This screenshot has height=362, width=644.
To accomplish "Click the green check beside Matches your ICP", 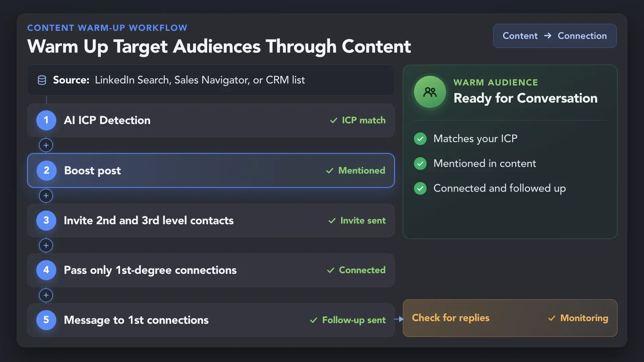I will (420, 138).
